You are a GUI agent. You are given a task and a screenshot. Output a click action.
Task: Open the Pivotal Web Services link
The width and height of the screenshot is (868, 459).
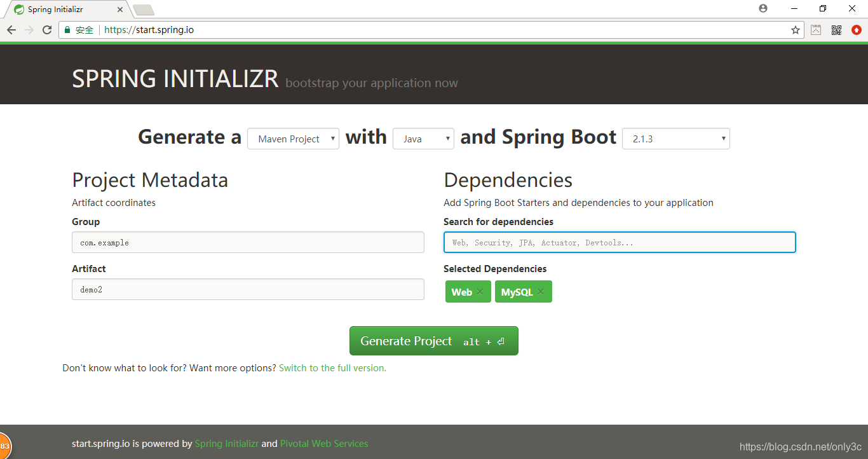point(324,444)
